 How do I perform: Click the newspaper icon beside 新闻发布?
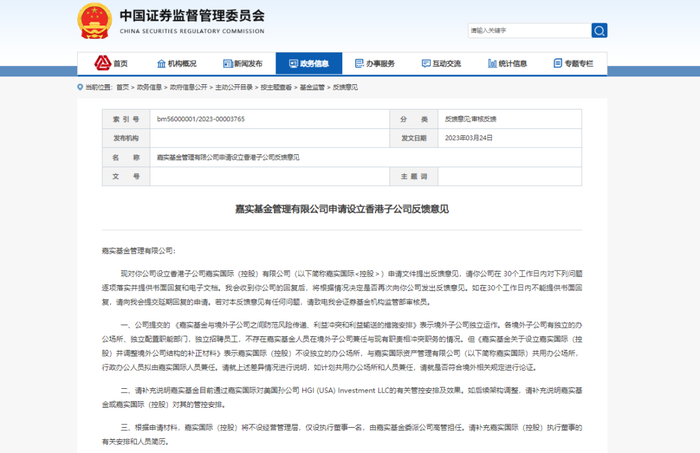(x=228, y=63)
